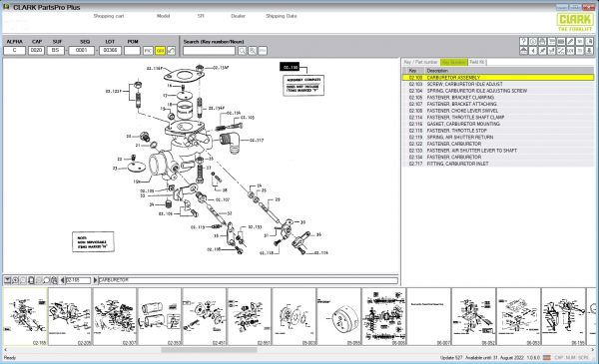The image size is (599, 364).
Task: Click the SEQ input field showing 0001
Action: (x=82, y=51)
